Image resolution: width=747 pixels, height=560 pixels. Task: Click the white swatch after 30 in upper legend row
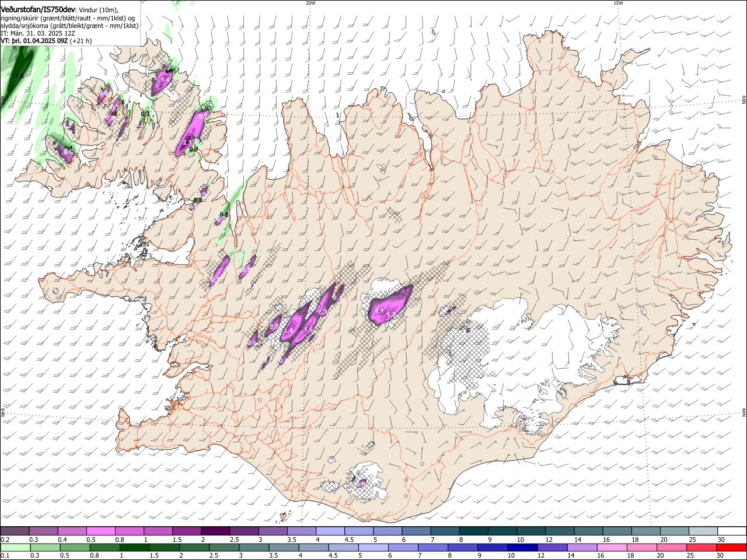(x=731, y=531)
